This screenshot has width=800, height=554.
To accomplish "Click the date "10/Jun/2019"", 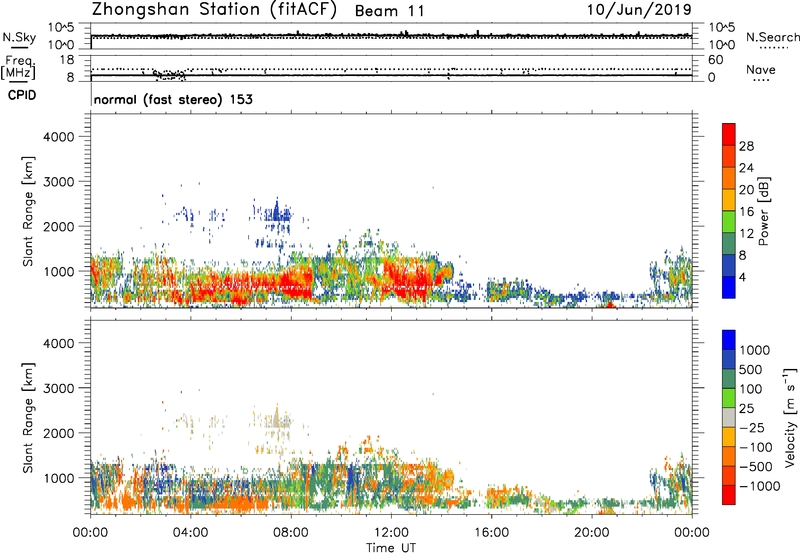I will pyautogui.click(x=639, y=10).
